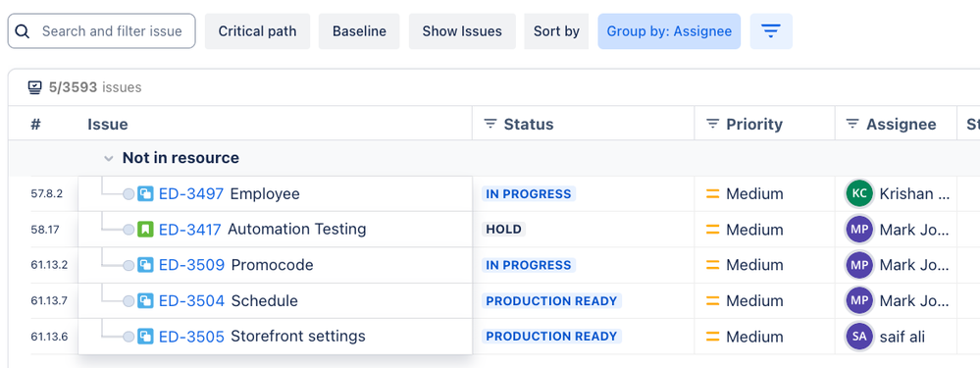Click the Automation Testing issue title
This screenshot has width=980, height=368.
(x=297, y=230)
